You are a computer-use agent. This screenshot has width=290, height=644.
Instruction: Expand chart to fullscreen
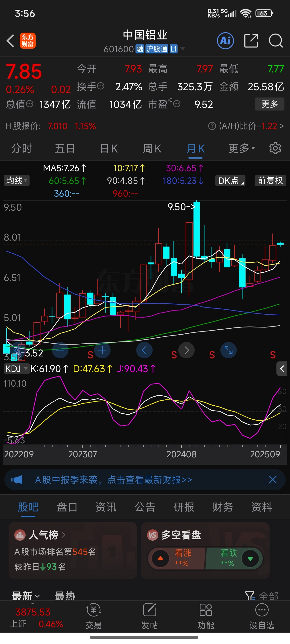point(228,350)
